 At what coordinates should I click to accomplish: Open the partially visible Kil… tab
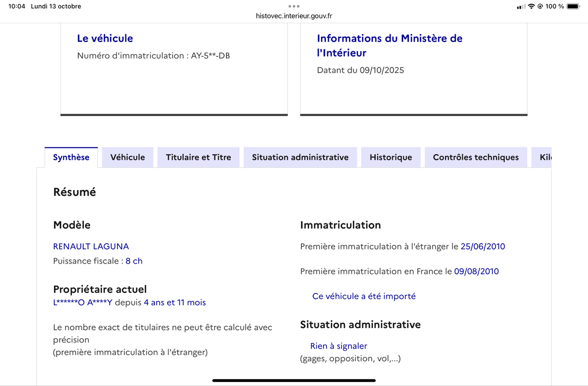click(541, 157)
